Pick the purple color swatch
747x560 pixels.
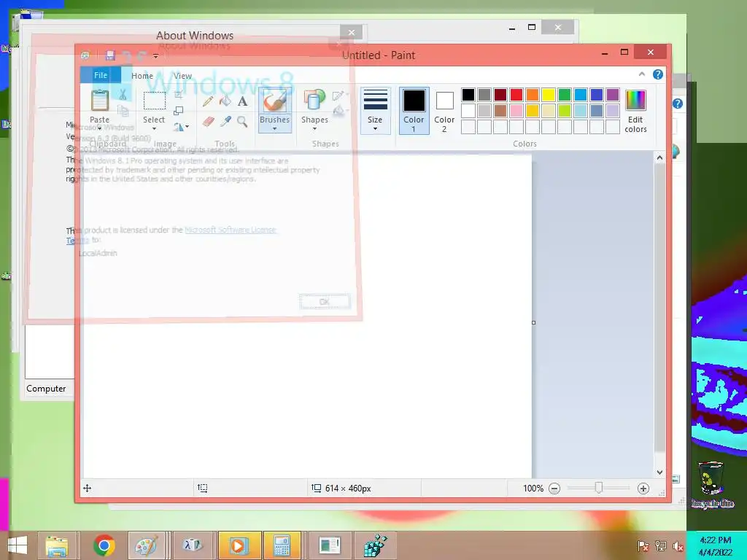click(x=613, y=95)
